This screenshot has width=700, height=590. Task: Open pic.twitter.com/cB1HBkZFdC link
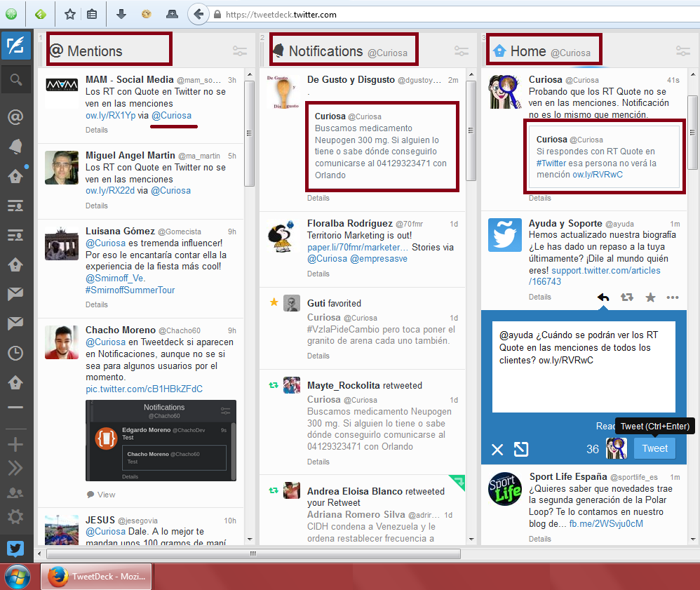click(x=144, y=389)
